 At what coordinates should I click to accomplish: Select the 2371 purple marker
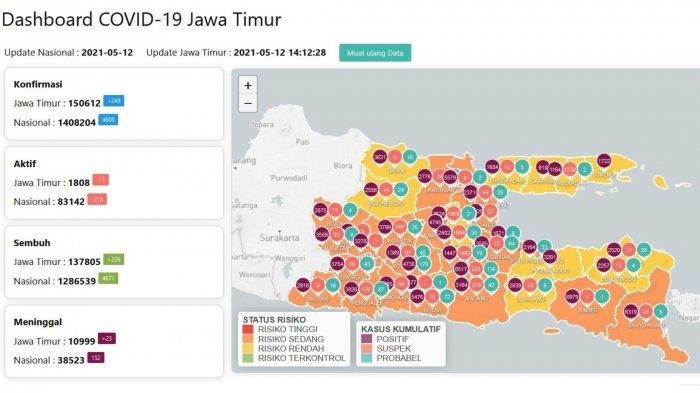click(470, 193)
